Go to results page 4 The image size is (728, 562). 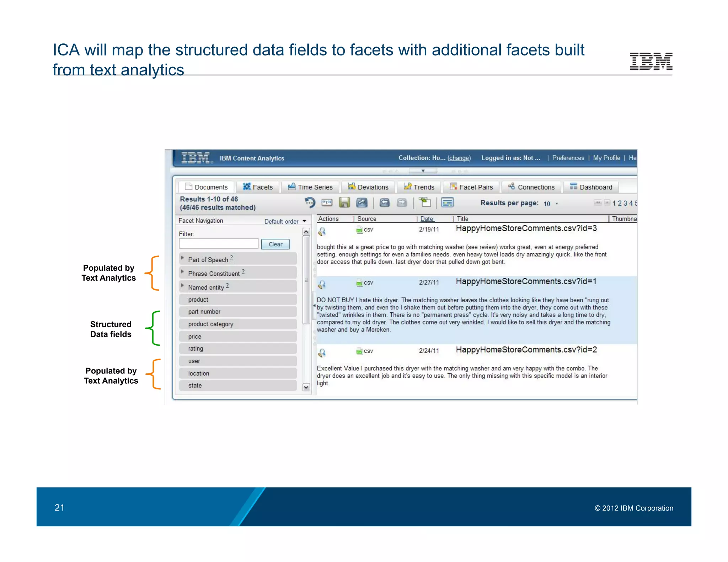631,203
